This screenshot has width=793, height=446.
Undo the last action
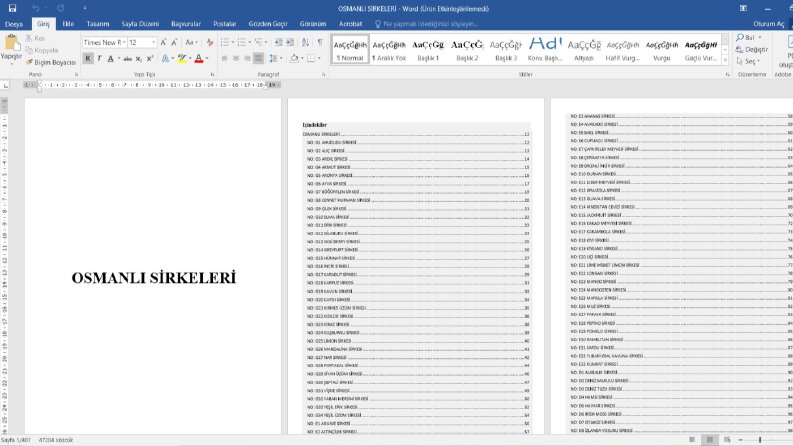(x=35, y=8)
